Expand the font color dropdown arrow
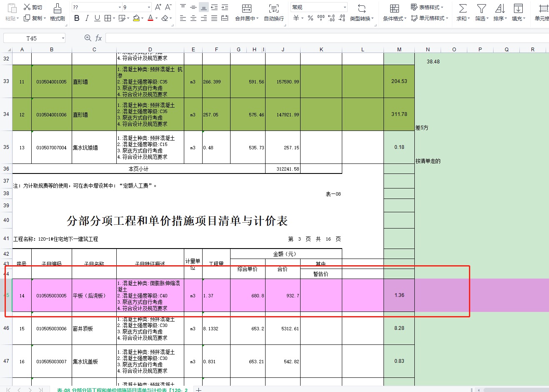This screenshot has height=392, width=549. [x=156, y=18]
